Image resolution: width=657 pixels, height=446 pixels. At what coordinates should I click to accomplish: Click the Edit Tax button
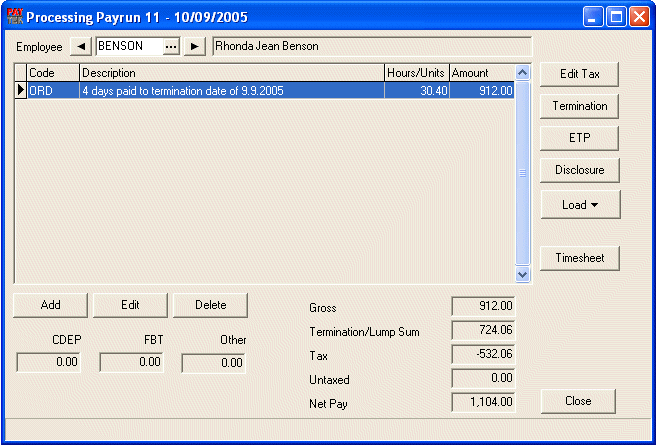(x=579, y=74)
